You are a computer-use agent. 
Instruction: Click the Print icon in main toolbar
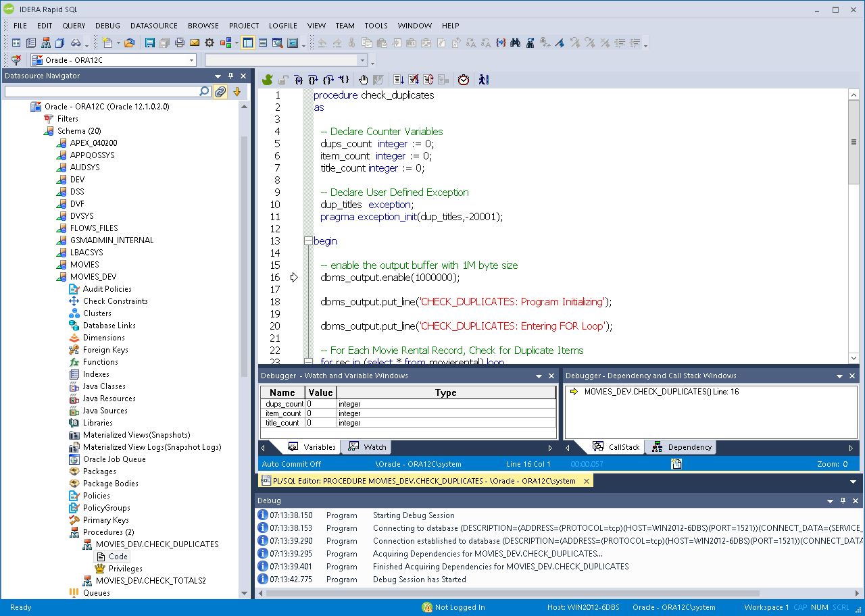click(x=180, y=43)
